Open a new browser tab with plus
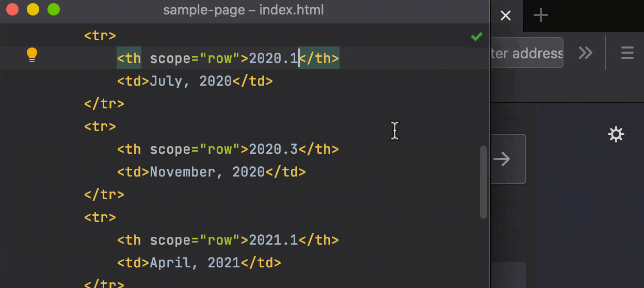Screen dimensions: 644x288 [x=540, y=15]
